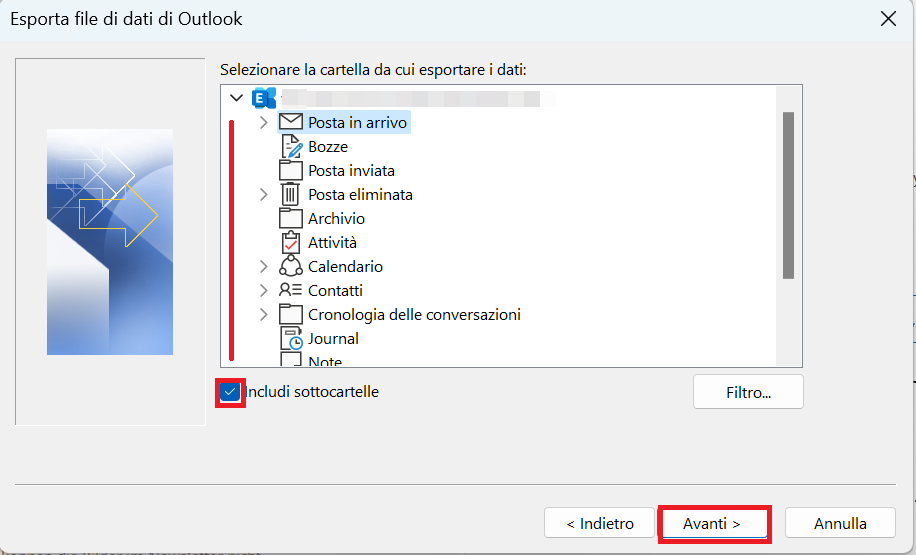
Task: Open the Filtro... dialog
Action: click(748, 392)
